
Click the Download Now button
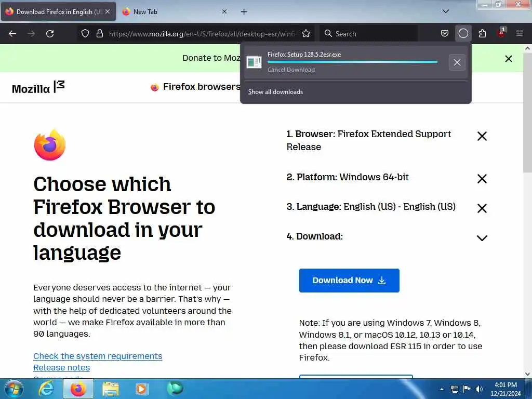349,280
